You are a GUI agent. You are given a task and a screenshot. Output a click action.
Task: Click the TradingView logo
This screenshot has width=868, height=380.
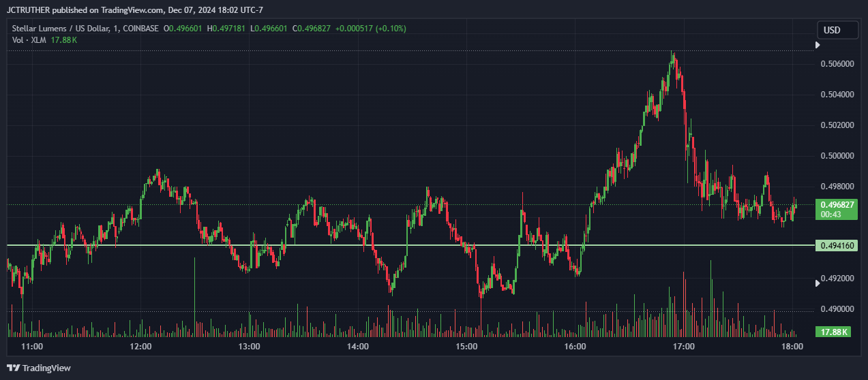click(40, 368)
